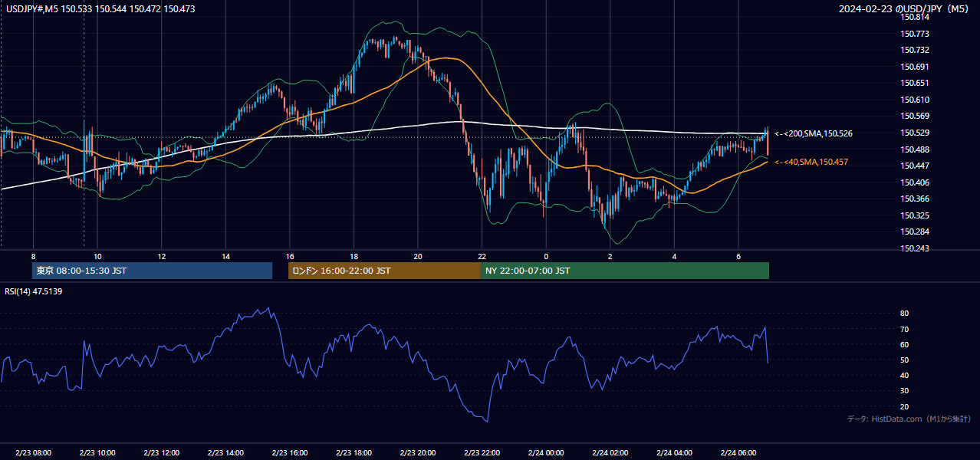
Task: Select the ロンドン 16:00-22:00 JST session bar
Action: coord(384,271)
